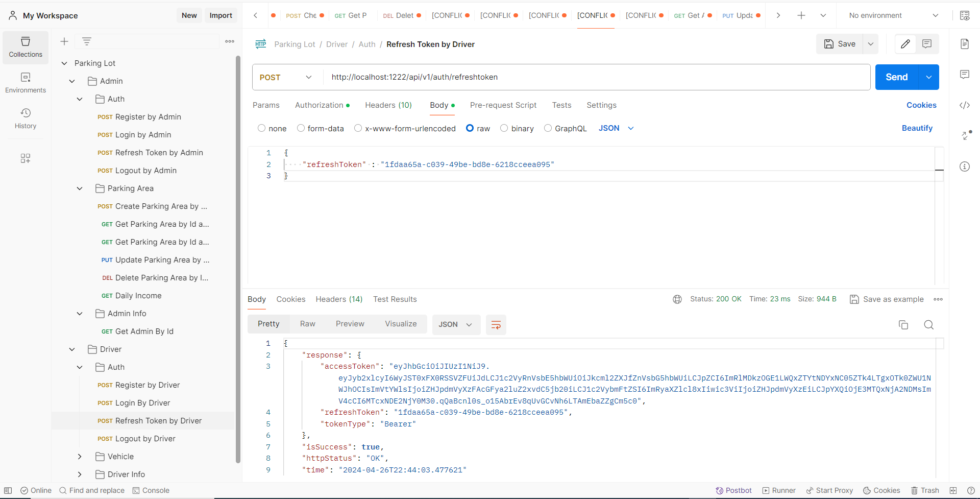Viewport: 980px width, 499px height.
Task: Open the Pre-request Script tab
Action: click(x=503, y=105)
